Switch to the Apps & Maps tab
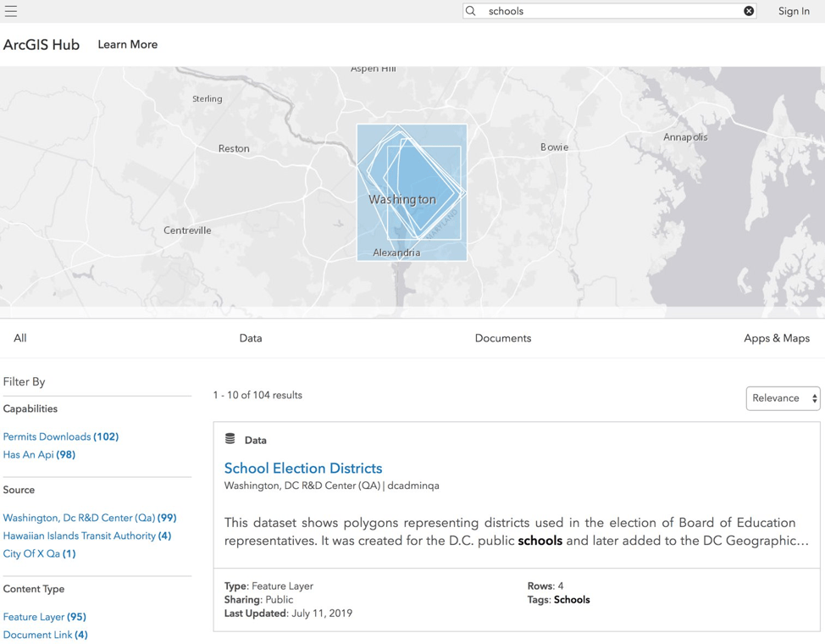 coord(777,338)
